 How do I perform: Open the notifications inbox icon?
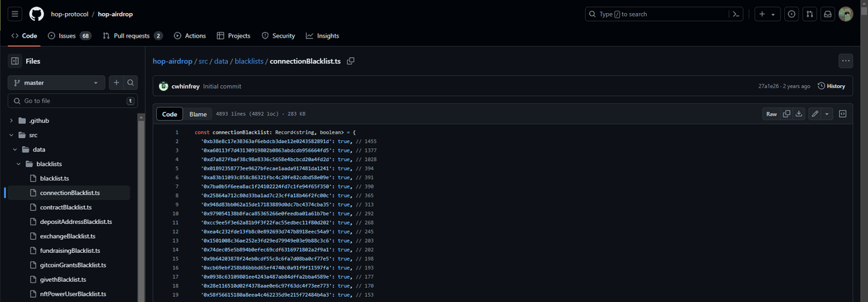tap(829, 14)
